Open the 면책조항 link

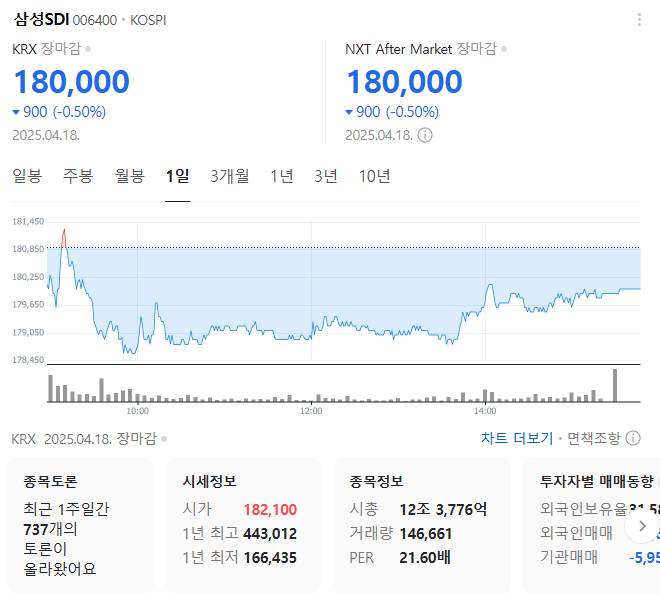[x=593, y=438]
